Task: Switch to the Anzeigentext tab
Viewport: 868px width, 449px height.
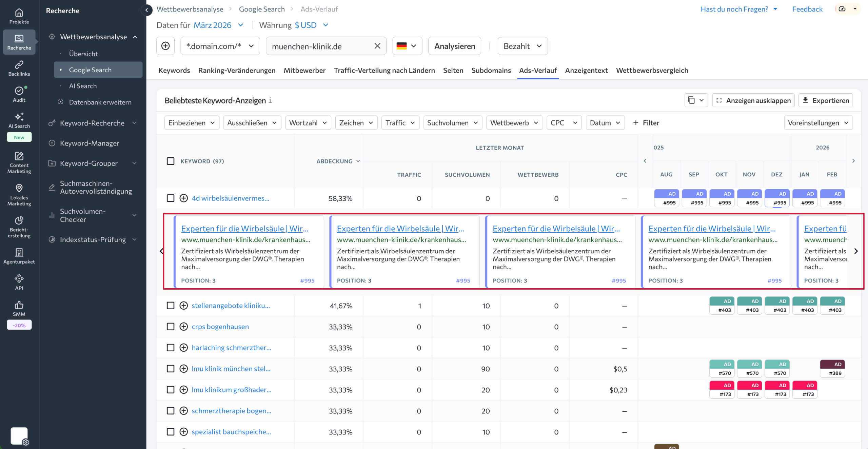Action: pyautogui.click(x=586, y=70)
